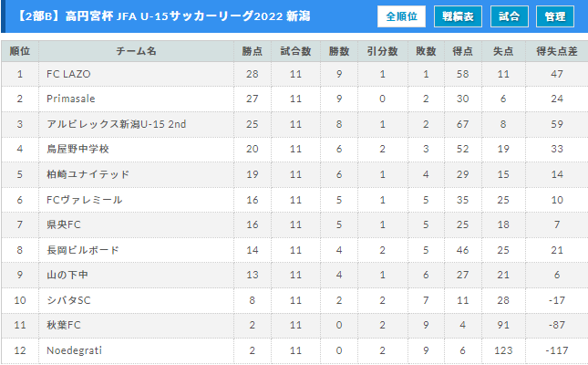Click the 長岡ビルボード team name
588x365 pixels.
[x=83, y=250]
